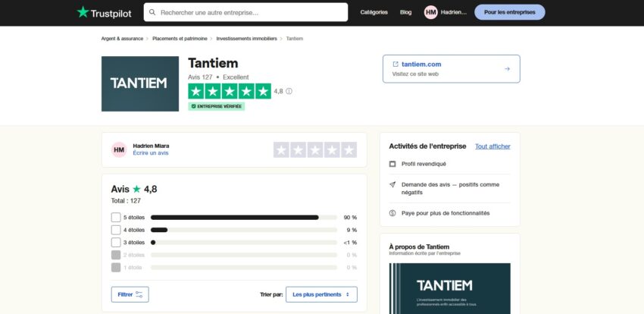
Task: Open the Placements et patrimoine breadcrumb
Action: [180, 39]
